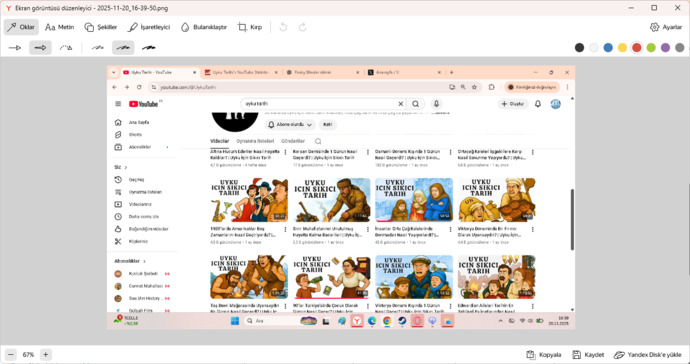Select the Oklar arrow tool
The image size is (690, 364).
(21, 27)
